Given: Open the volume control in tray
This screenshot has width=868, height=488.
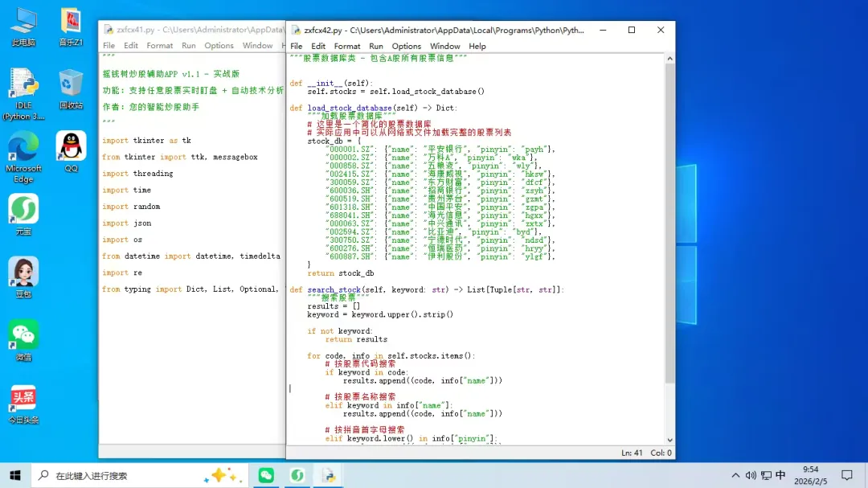Looking at the screenshot, I should click(751, 475).
